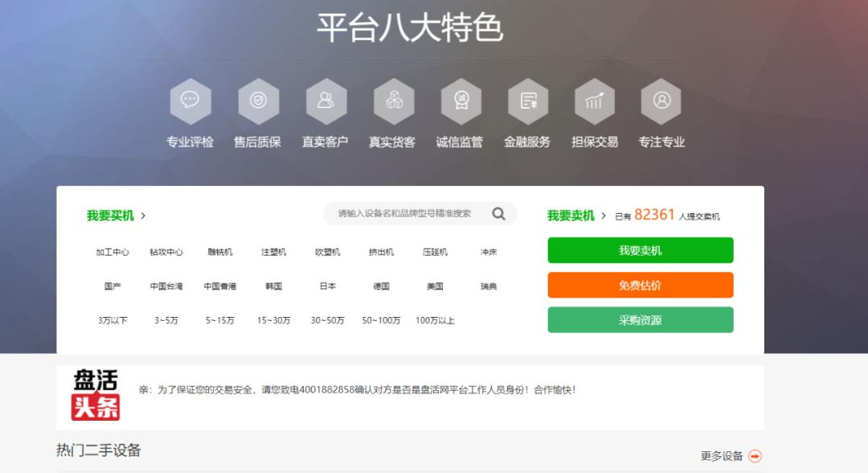Click the 真实货客 hexagon icon
868x473 pixels.
point(392,103)
